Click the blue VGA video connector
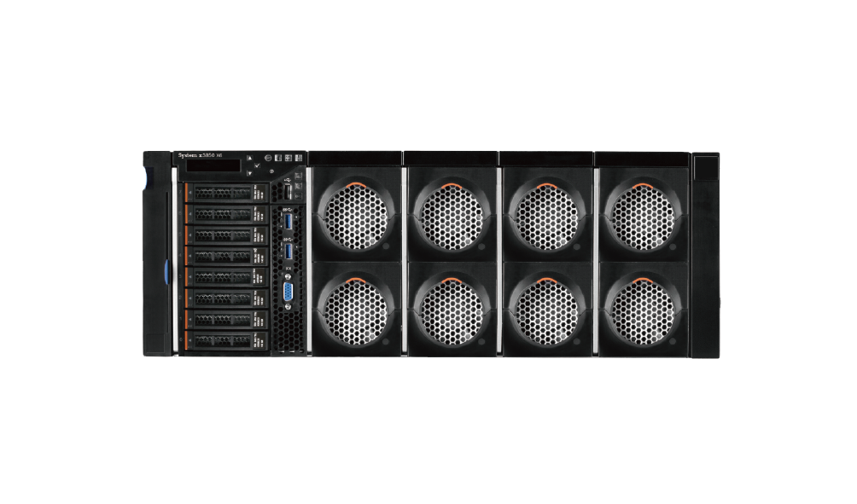Image resolution: width=857 pixels, height=504 pixels. (289, 291)
